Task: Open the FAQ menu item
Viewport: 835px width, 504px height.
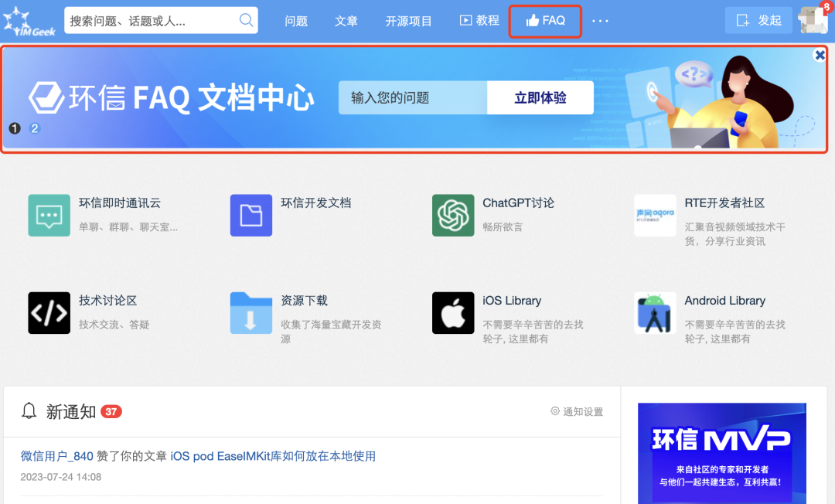Action: pos(545,21)
